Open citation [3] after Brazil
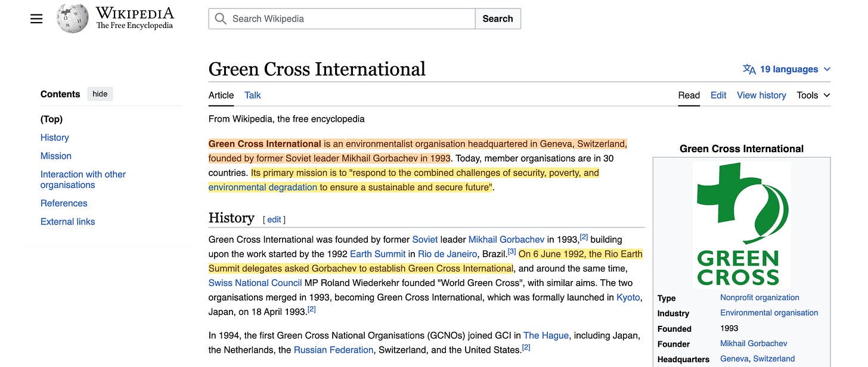Viewport: 868px width, 367px height. click(x=512, y=251)
